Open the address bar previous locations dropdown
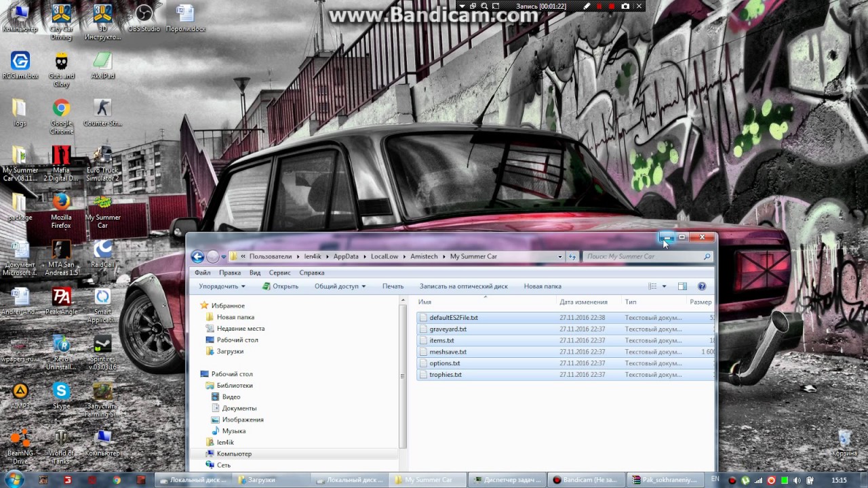 [x=560, y=257]
